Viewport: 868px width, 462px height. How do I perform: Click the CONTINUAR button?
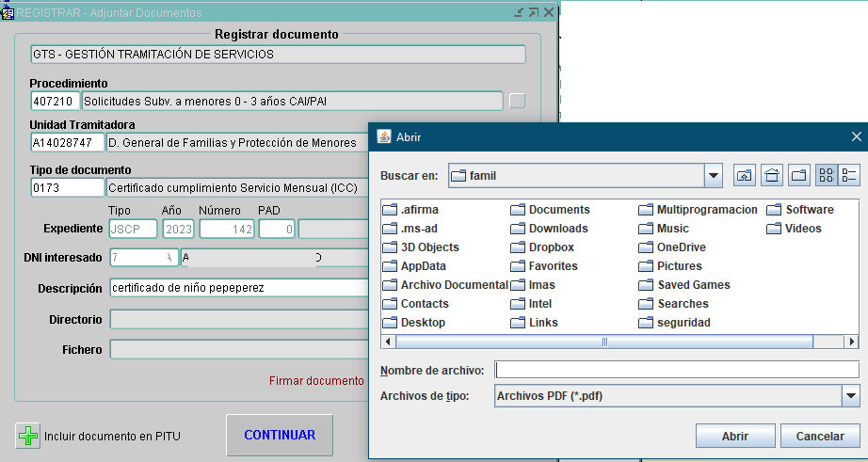tap(280, 435)
